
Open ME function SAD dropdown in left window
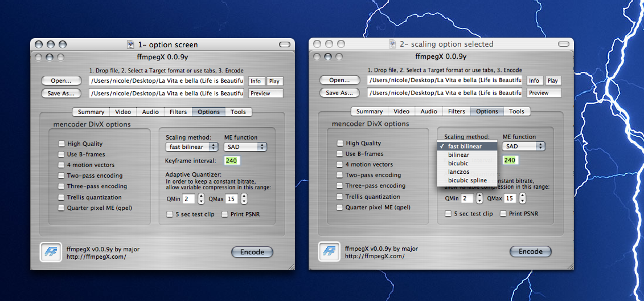[245, 147]
